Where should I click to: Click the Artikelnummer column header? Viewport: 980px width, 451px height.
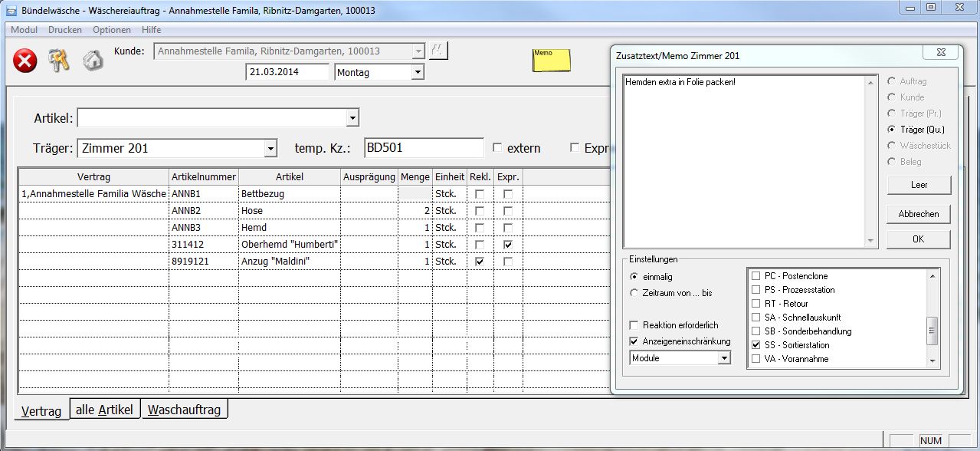click(x=204, y=177)
